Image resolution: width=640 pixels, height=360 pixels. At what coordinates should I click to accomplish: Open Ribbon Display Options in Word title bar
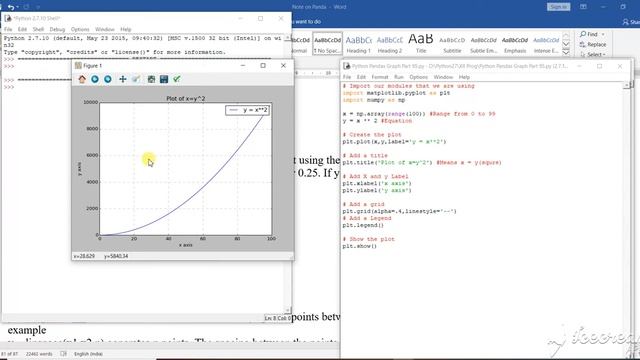pos(583,7)
